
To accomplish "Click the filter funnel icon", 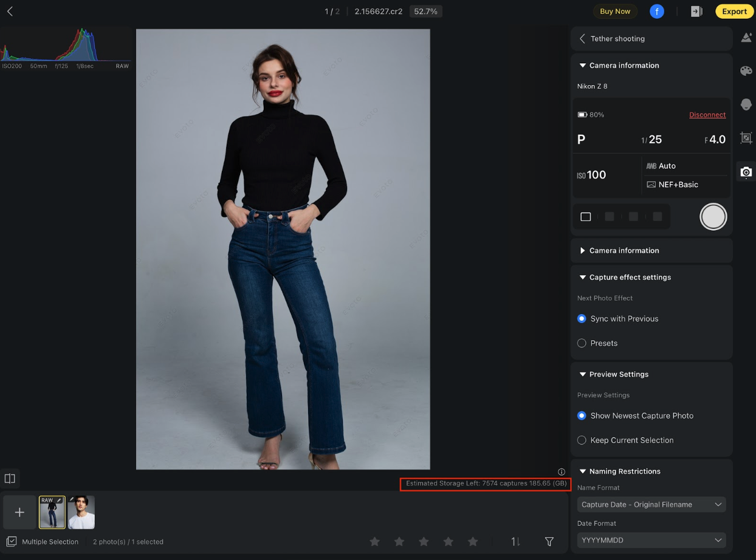I will (x=549, y=541).
